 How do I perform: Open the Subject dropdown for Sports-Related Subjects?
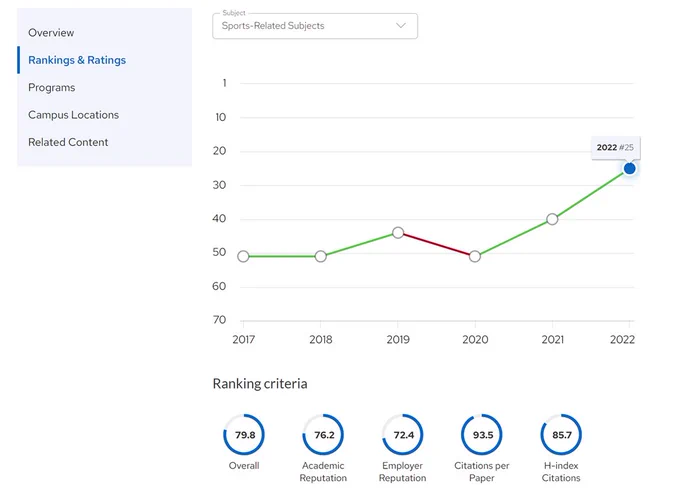pyautogui.click(x=315, y=26)
